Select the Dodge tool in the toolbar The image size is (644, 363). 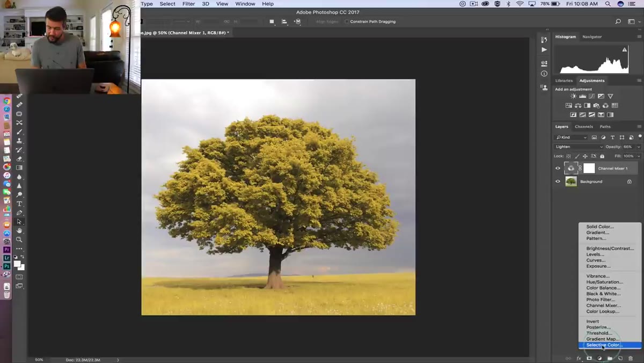pyautogui.click(x=19, y=194)
